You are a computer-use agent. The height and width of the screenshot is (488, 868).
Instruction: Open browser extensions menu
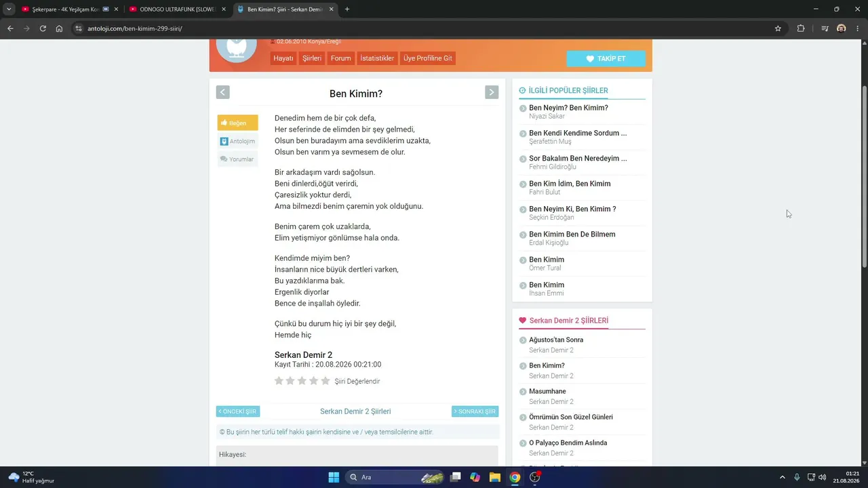click(x=801, y=28)
